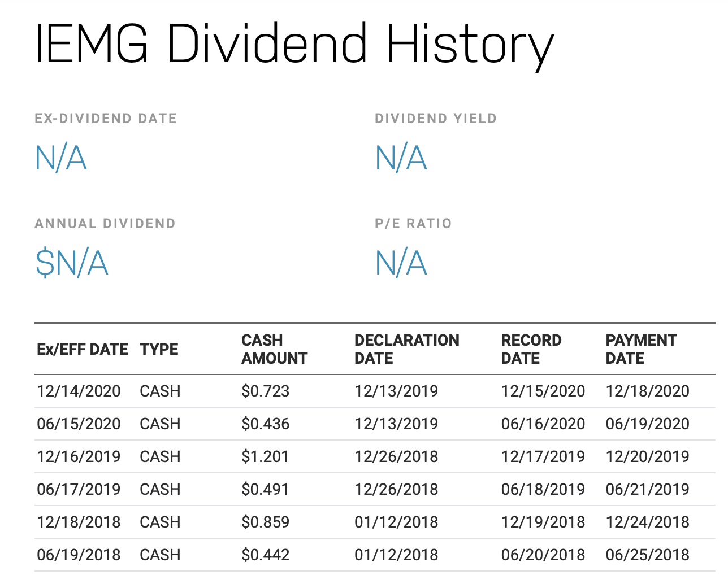This screenshot has height=575, width=728.
Task: Click the $N/A annual dividend value
Action: pos(71,263)
